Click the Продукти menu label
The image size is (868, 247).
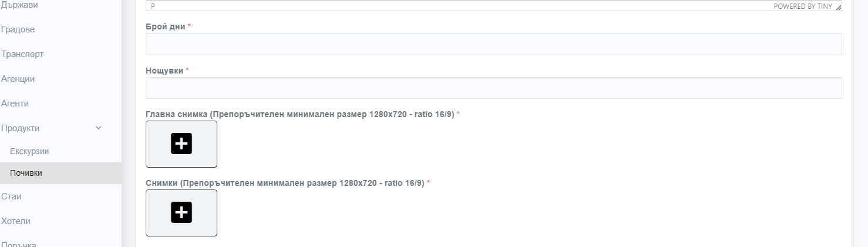click(21, 128)
